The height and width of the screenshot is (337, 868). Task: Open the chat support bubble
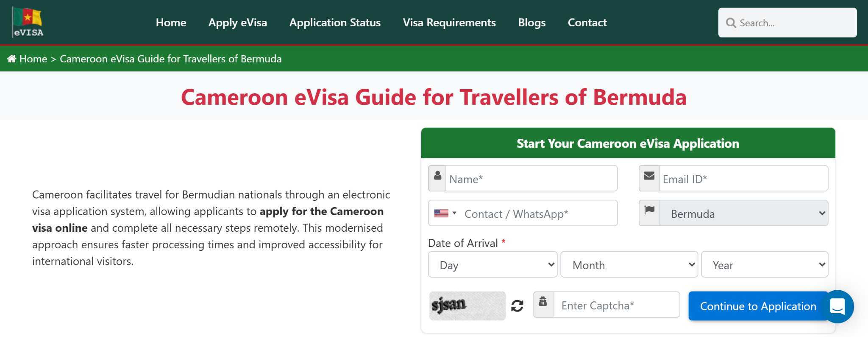837,306
